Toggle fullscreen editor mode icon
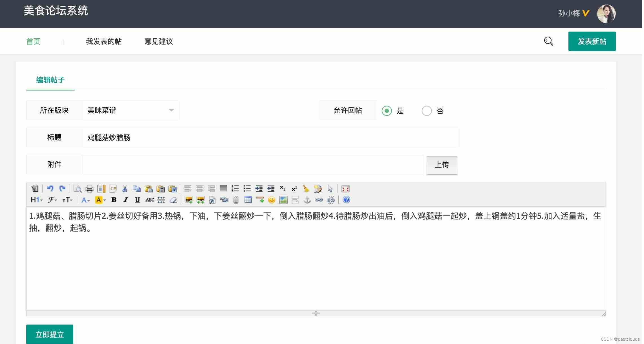This screenshot has height=344, width=644. click(x=345, y=189)
